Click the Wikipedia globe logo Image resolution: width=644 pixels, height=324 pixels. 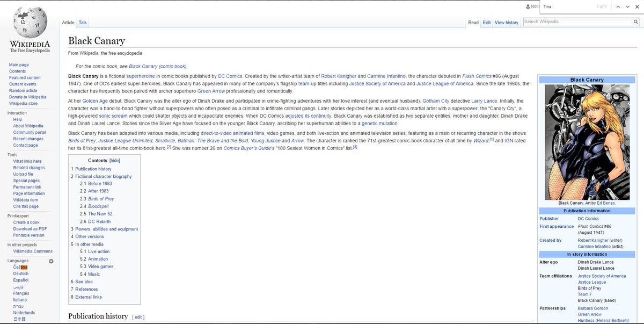(30, 24)
